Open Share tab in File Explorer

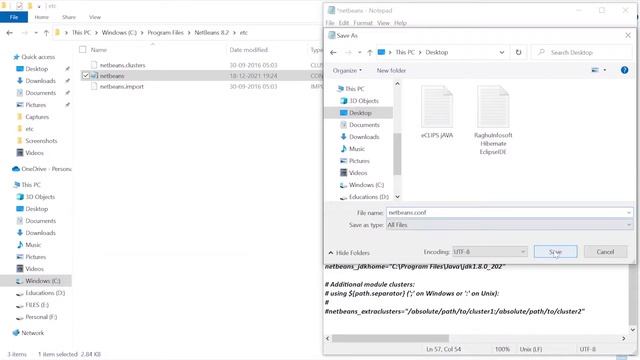coord(69,17)
